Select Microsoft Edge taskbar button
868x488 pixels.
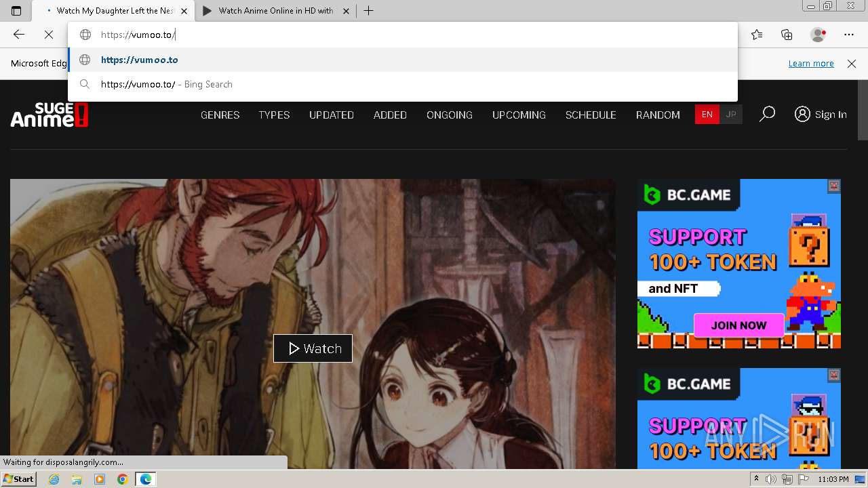coord(145,479)
